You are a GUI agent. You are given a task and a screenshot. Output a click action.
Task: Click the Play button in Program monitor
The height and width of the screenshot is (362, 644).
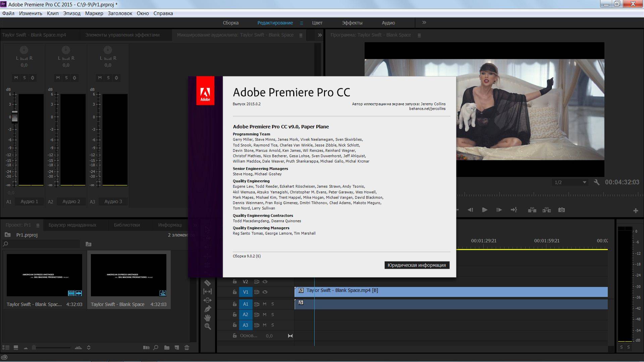485,210
